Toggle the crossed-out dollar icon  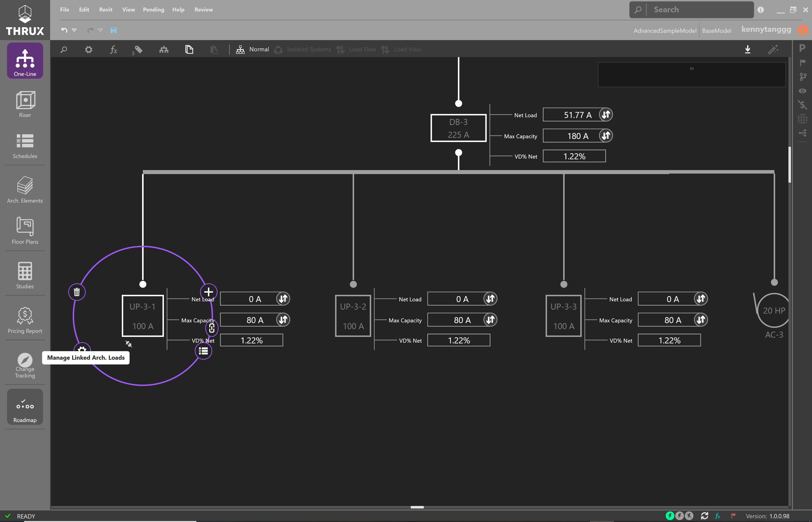802,105
